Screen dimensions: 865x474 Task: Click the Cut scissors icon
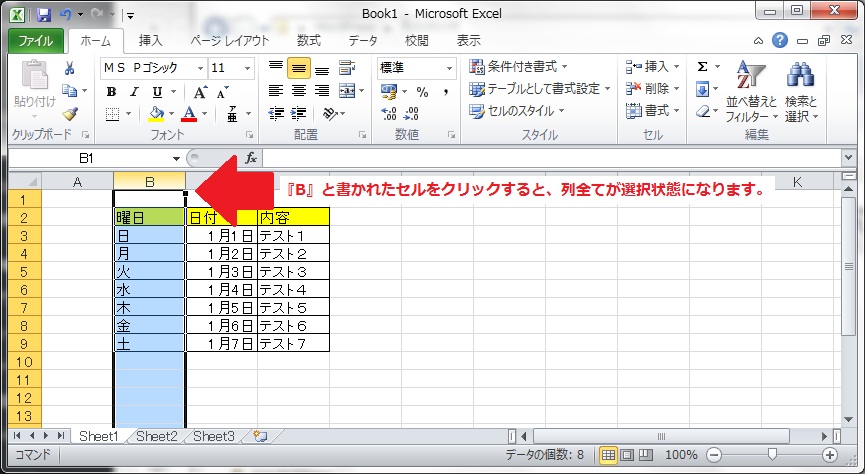pos(70,68)
